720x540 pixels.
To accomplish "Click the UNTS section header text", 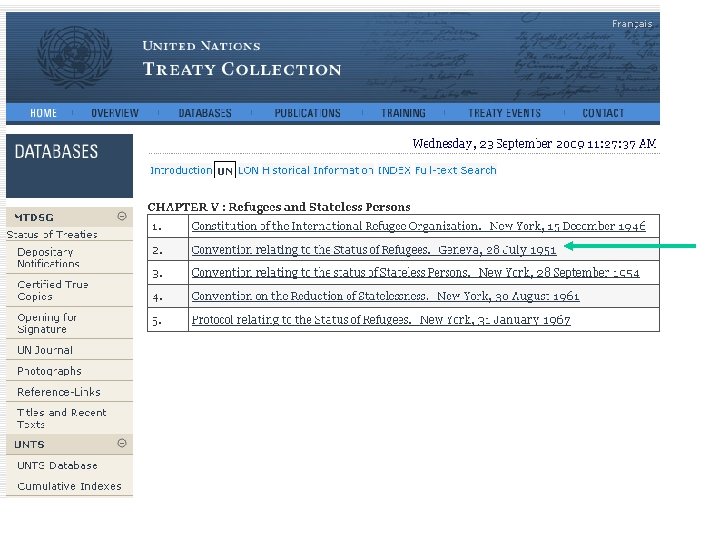I will pos(29,444).
